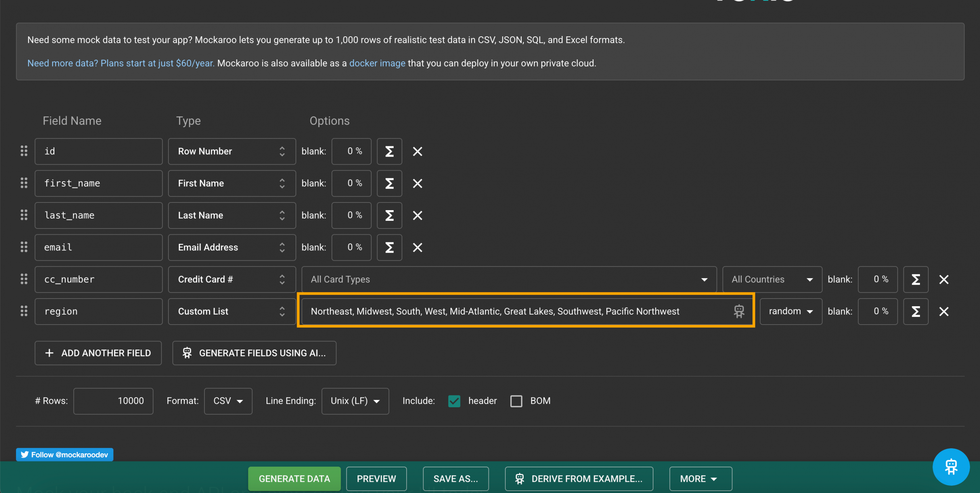Edit the email field name input
Image resolution: width=980 pixels, height=493 pixels.
coord(98,247)
